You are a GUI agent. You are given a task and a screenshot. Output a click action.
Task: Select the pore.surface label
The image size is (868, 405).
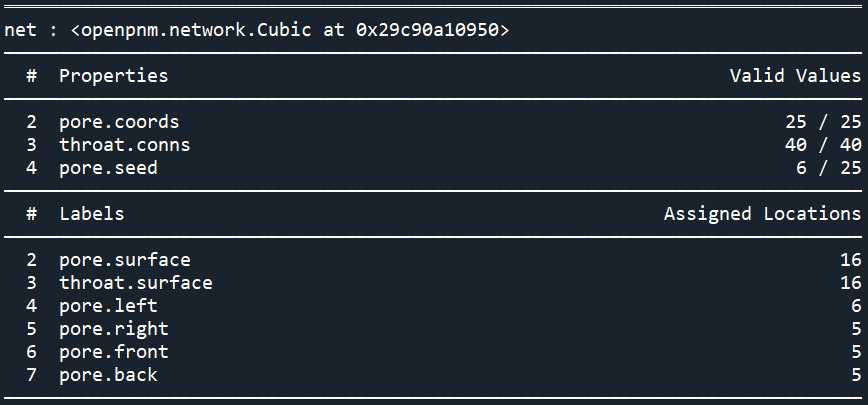pyautogui.click(x=125, y=260)
